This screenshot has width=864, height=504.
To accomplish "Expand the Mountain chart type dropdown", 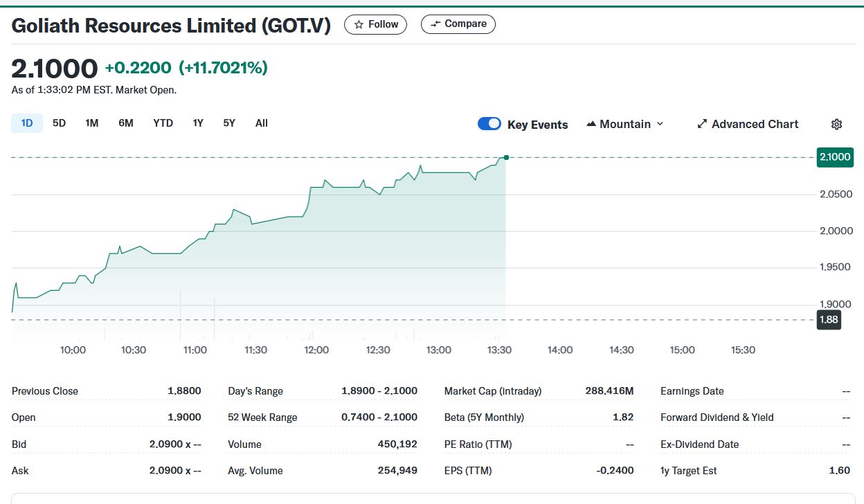I will click(x=625, y=125).
